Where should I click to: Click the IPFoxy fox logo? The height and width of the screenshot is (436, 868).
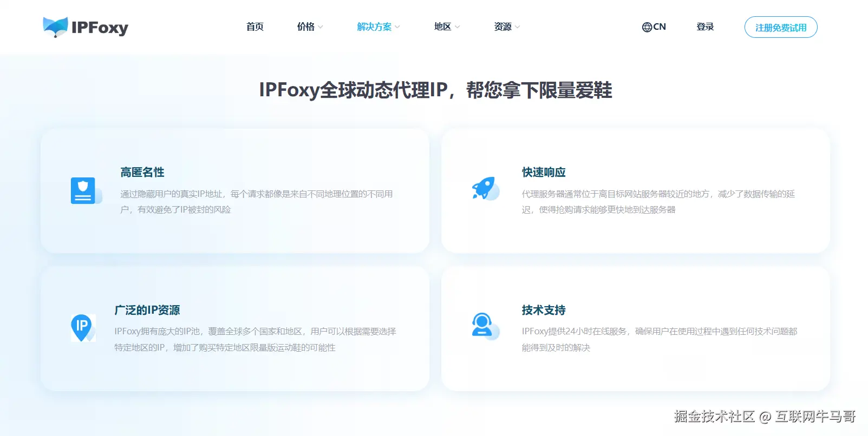point(55,27)
